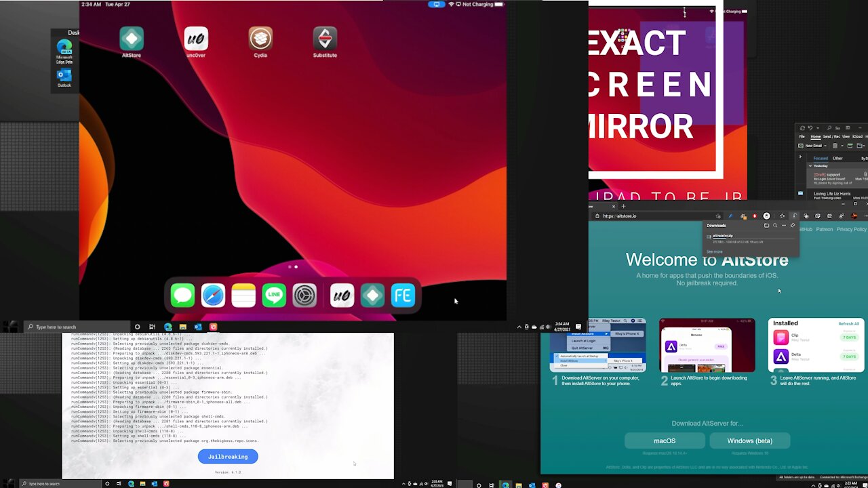The width and height of the screenshot is (868, 488).
Task: Open LINE app in iPad dock
Action: tap(274, 296)
